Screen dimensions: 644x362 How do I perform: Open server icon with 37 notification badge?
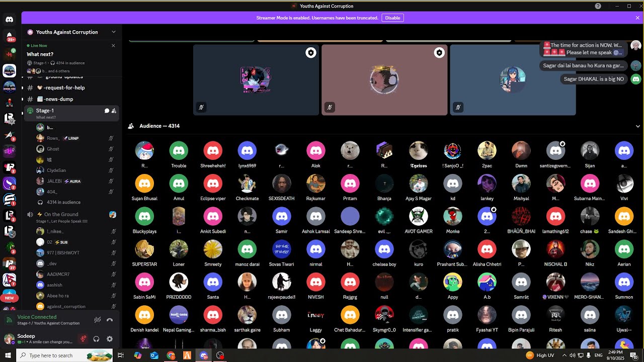[x=9, y=263]
